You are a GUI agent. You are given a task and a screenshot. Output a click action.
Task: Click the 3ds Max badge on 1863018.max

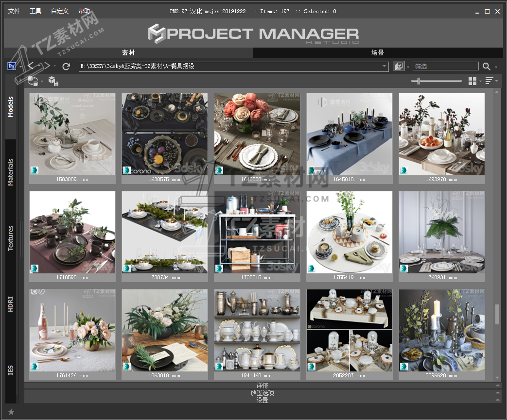(127, 367)
